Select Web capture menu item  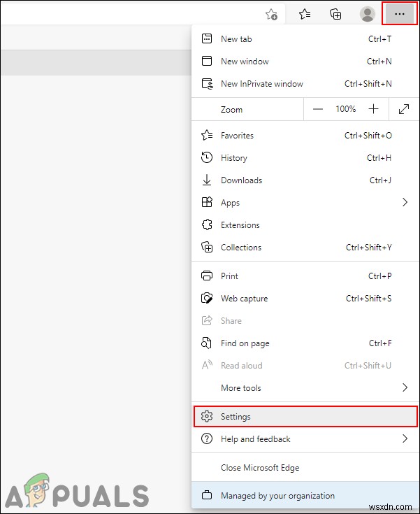[244, 299]
